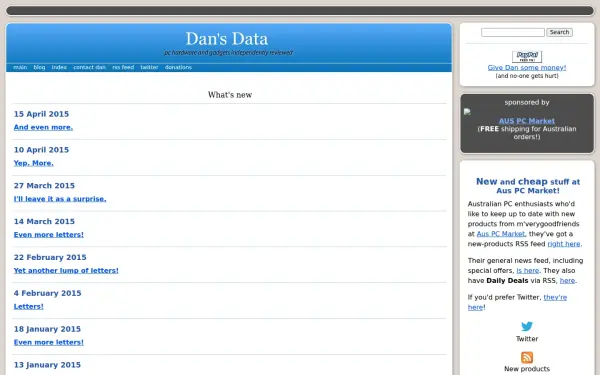Open the donations nav item

[178, 67]
